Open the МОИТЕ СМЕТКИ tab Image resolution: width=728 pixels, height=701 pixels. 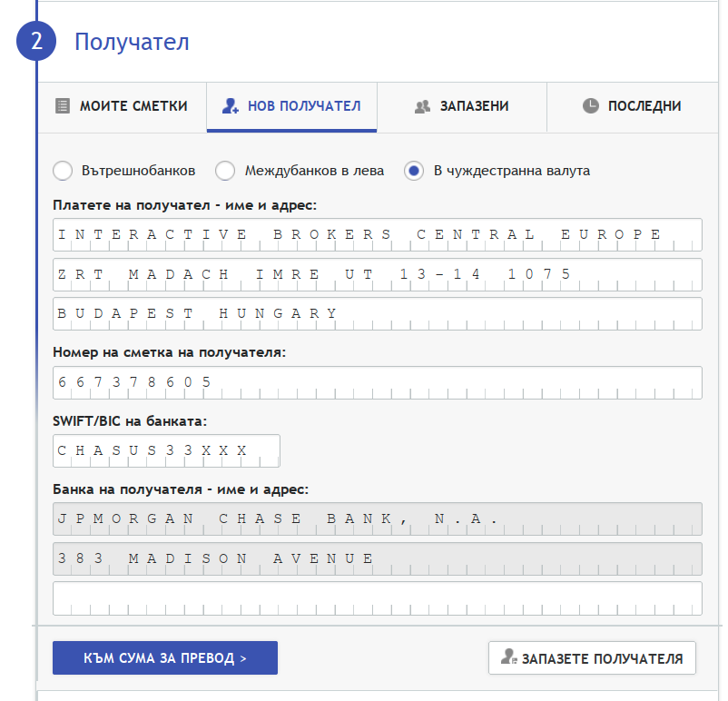(x=123, y=107)
